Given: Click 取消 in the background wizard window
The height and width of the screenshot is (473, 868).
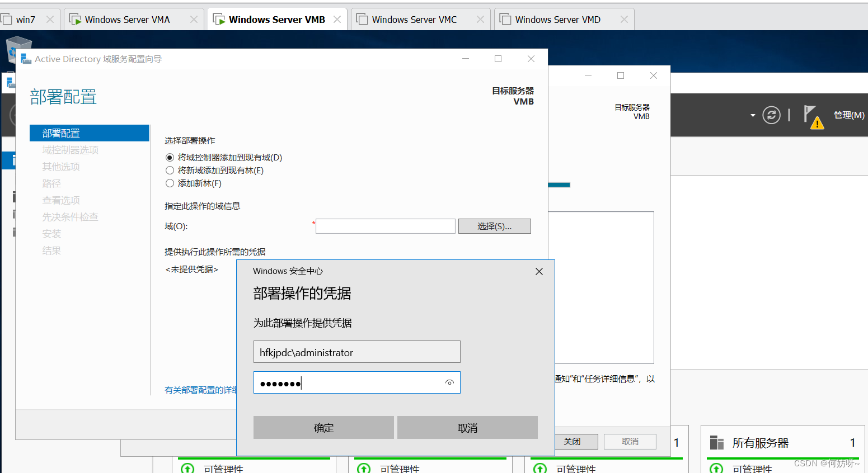Looking at the screenshot, I should click(x=630, y=442).
